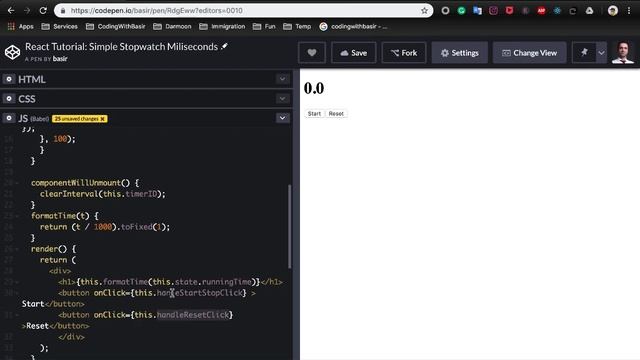Pin this pen with the pin icon
The height and width of the screenshot is (360, 640).
point(584,53)
